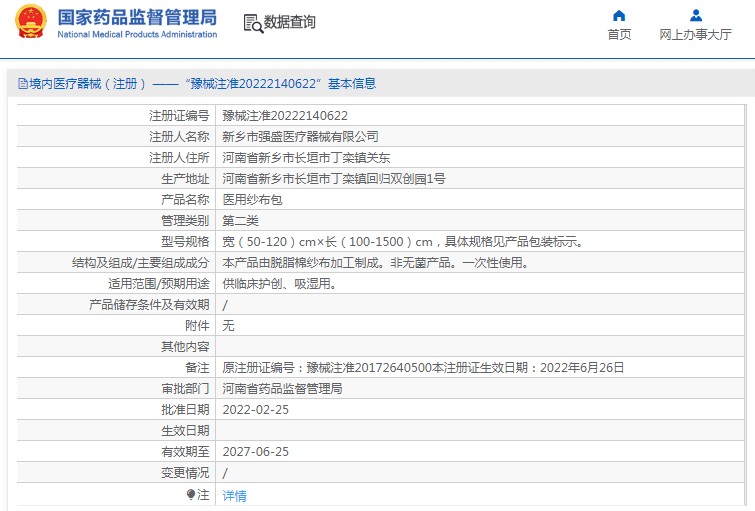Select approval date 2022-02-25
This screenshot has height=511, width=755.
[256, 410]
